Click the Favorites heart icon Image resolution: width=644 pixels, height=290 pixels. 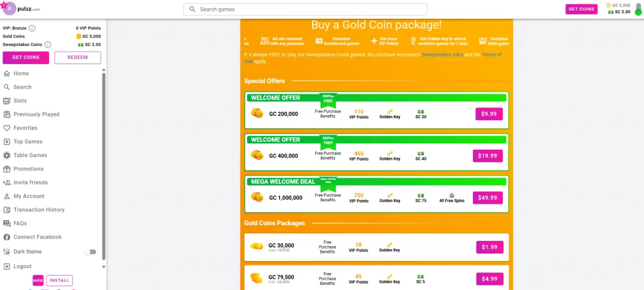click(x=7, y=128)
